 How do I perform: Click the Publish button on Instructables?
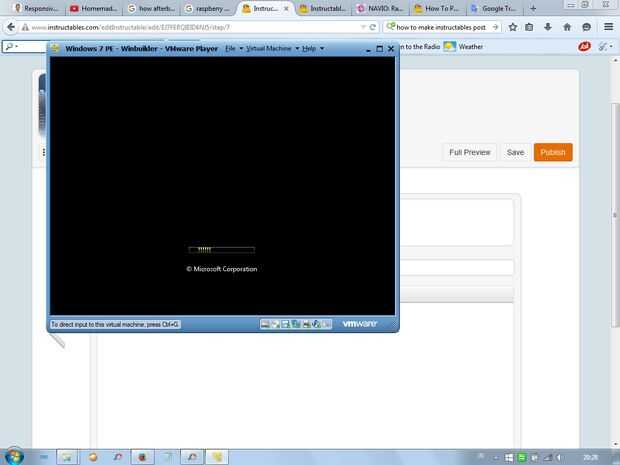pos(553,152)
